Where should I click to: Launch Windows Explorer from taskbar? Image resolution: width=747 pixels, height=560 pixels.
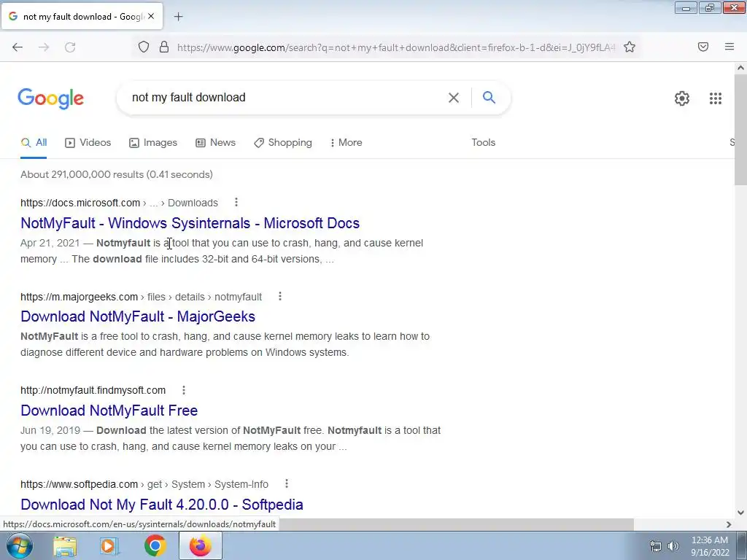click(x=65, y=545)
